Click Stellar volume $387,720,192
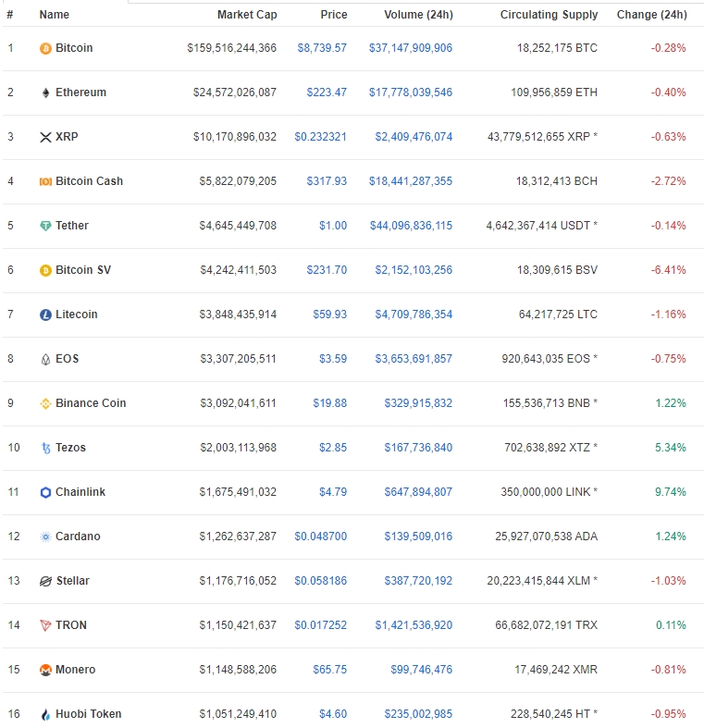This screenshot has width=704, height=728. [418, 581]
